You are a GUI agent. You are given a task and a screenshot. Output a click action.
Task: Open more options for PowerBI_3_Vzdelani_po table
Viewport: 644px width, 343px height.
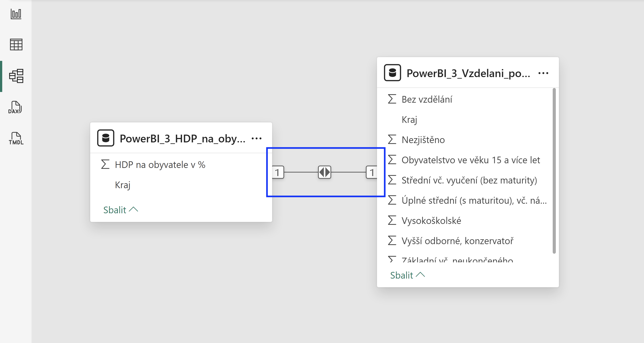[543, 73]
